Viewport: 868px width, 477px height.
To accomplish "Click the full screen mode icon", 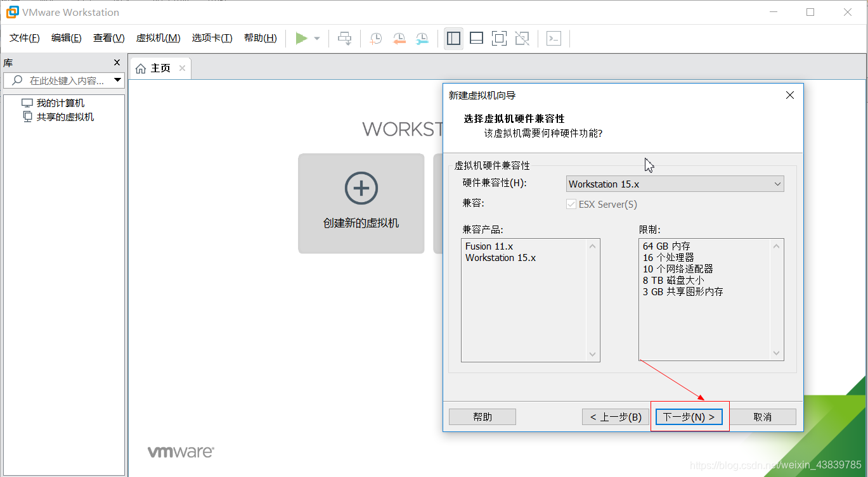I will (499, 39).
